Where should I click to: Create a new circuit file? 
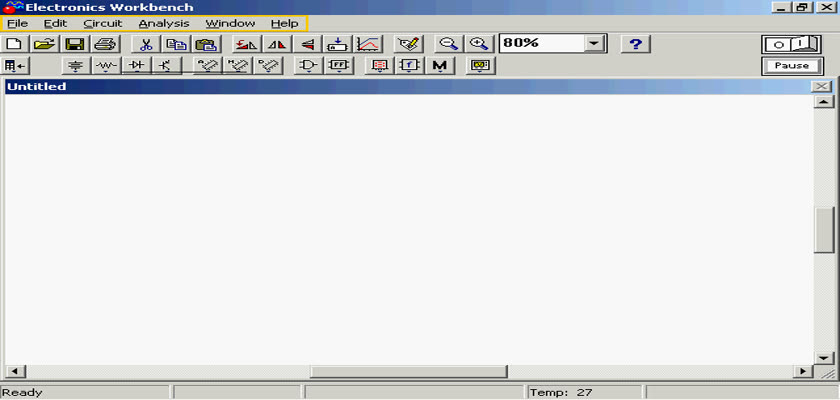tap(16, 44)
